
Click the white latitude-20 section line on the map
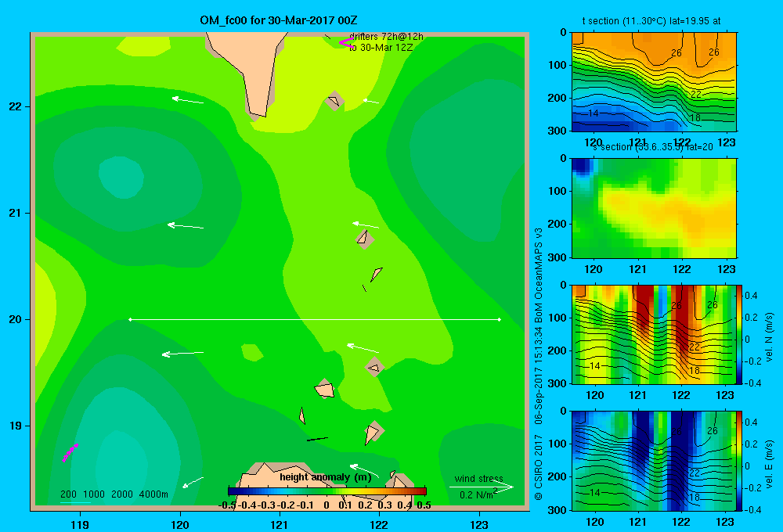315,319
